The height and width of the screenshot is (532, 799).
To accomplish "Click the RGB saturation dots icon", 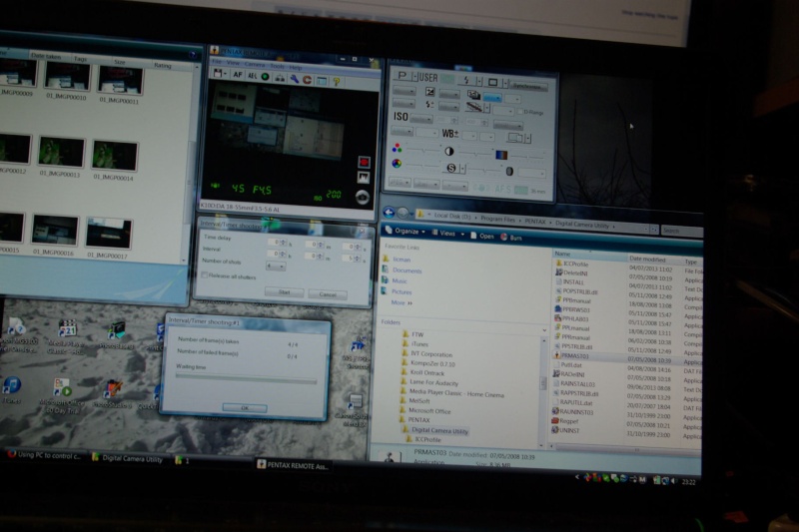I will [397, 148].
